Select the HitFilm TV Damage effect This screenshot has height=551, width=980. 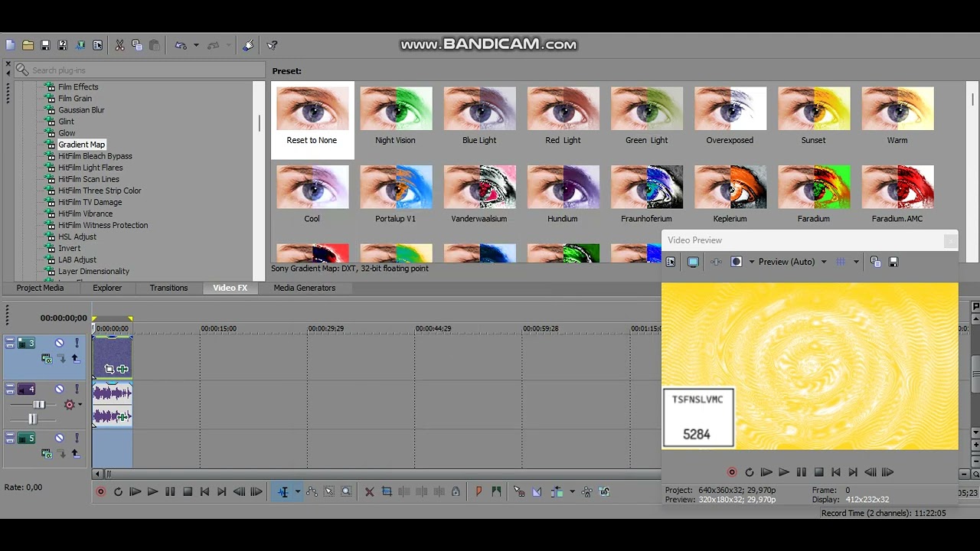pos(90,202)
